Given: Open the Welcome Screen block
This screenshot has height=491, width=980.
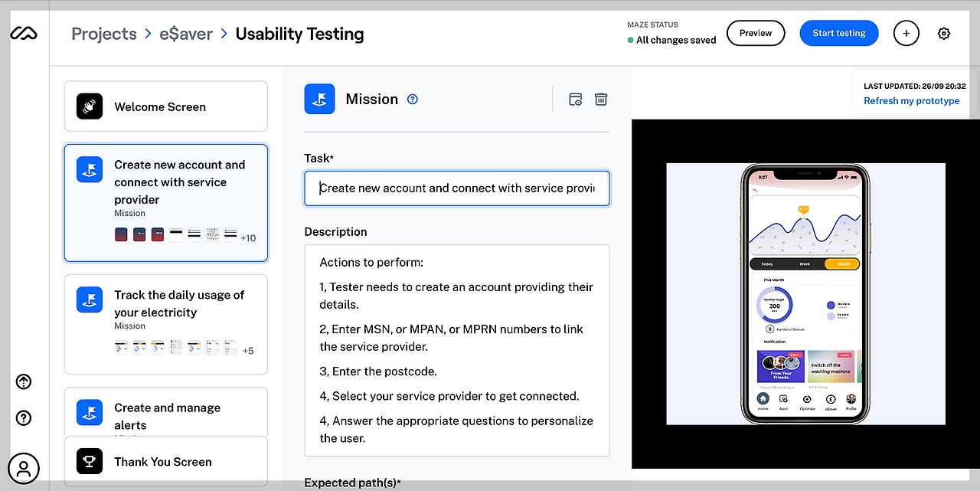Looking at the screenshot, I should pos(166,106).
